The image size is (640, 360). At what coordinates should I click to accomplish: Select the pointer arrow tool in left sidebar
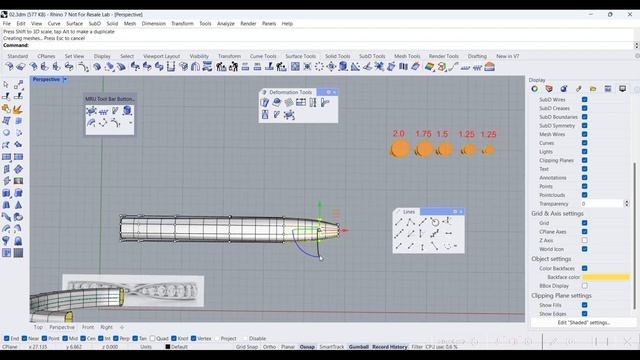point(6,84)
